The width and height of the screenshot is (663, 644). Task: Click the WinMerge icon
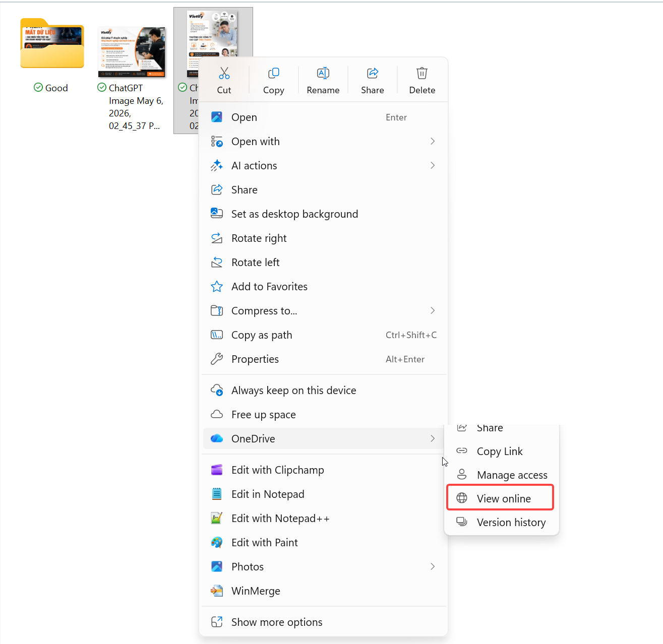[217, 591]
